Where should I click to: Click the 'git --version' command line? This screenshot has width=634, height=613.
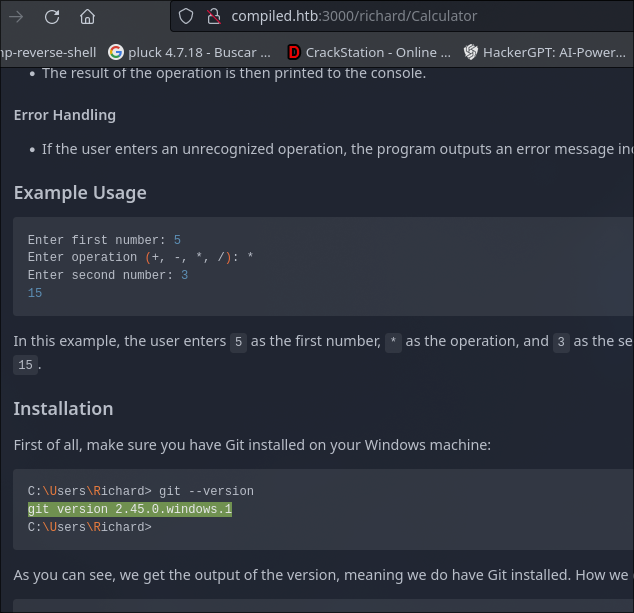click(141, 491)
